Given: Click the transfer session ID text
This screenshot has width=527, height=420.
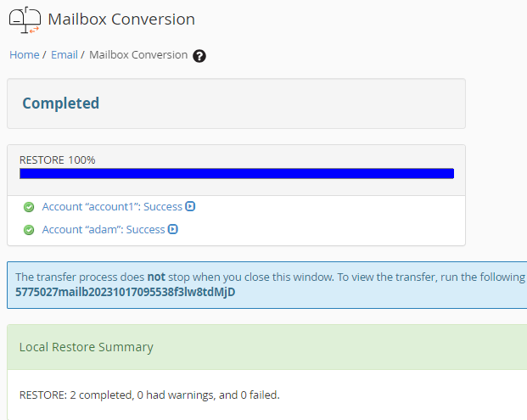Looking at the screenshot, I should tap(126, 293).
